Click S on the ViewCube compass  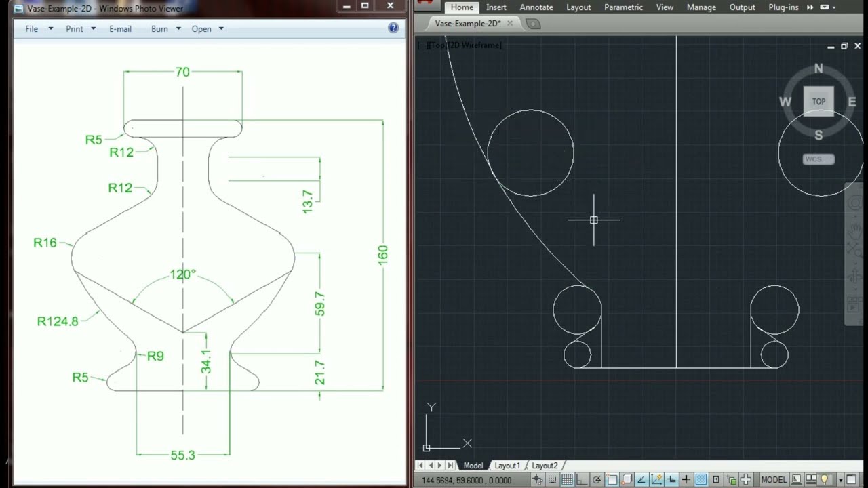tap(818, 135)
